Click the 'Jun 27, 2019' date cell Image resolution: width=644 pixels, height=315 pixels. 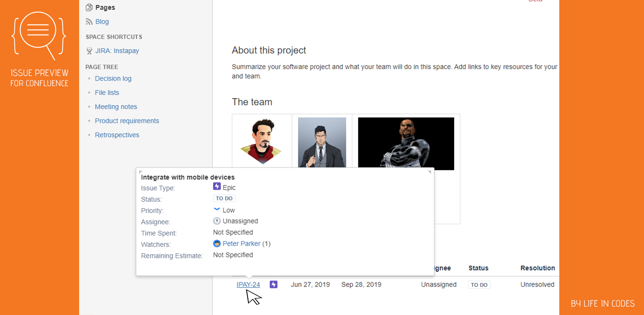[x=310, y=285]
